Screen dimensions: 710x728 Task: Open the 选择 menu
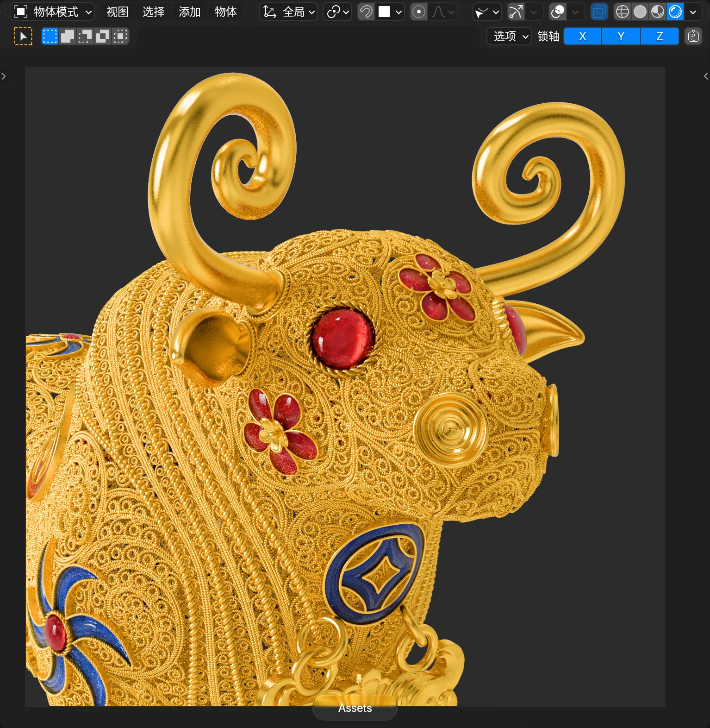pos(154,12)
